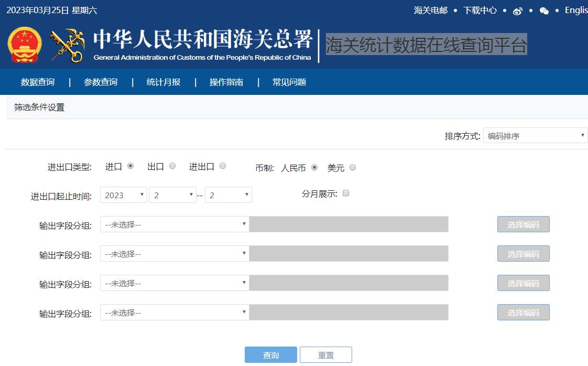Viewport: 588px width, 366px height.
Task: Open the Sina Weibo sharing icon
Action: pos(518,10)
